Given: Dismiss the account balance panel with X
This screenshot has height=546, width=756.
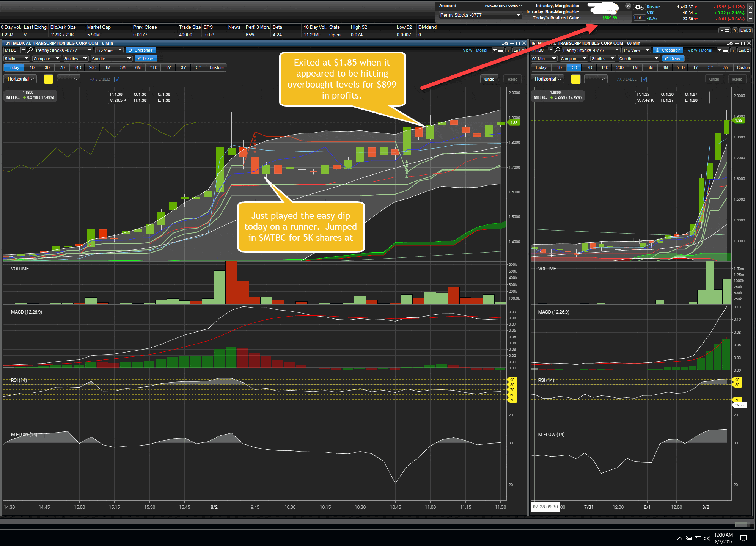Looking at the screenshot, I should [628, 6].
